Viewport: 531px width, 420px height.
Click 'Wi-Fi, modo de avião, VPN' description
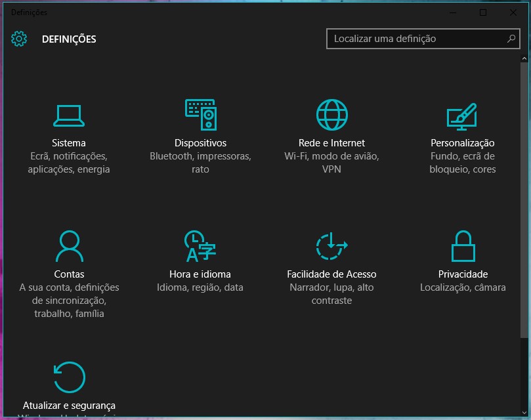click(x=331, y=163)
